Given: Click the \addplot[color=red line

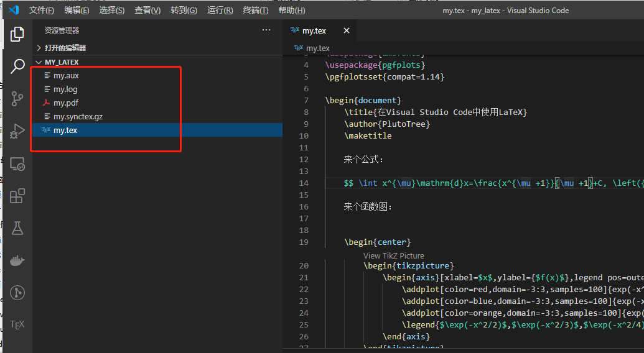Looking at the screenshot, I should click(523, 290).
